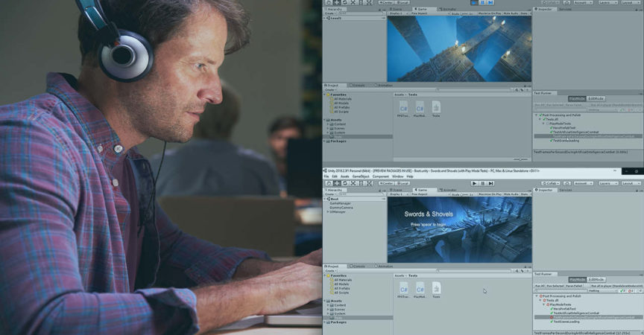Screen dimensions: 644x335
Task: Select the failed TestFramesPerSecond test in Boot.unity window
Action: pyautogui.click(x=588, y=317)
